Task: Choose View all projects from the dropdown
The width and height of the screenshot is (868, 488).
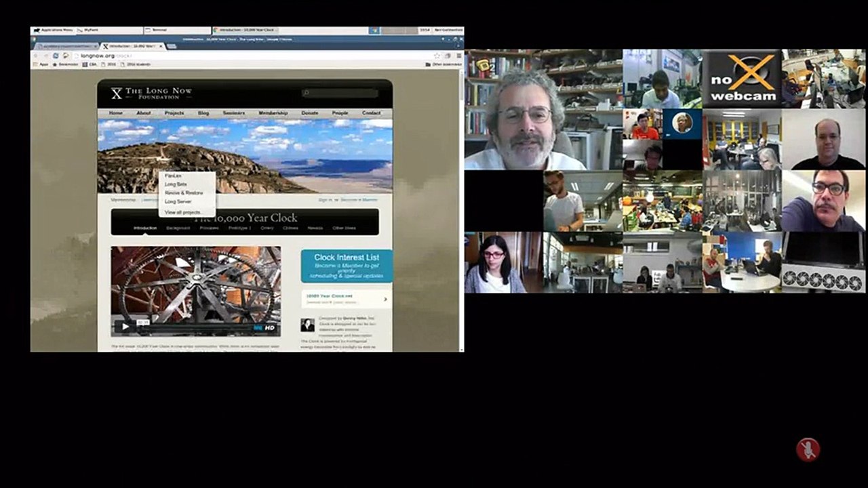Action: coord(184,212)
